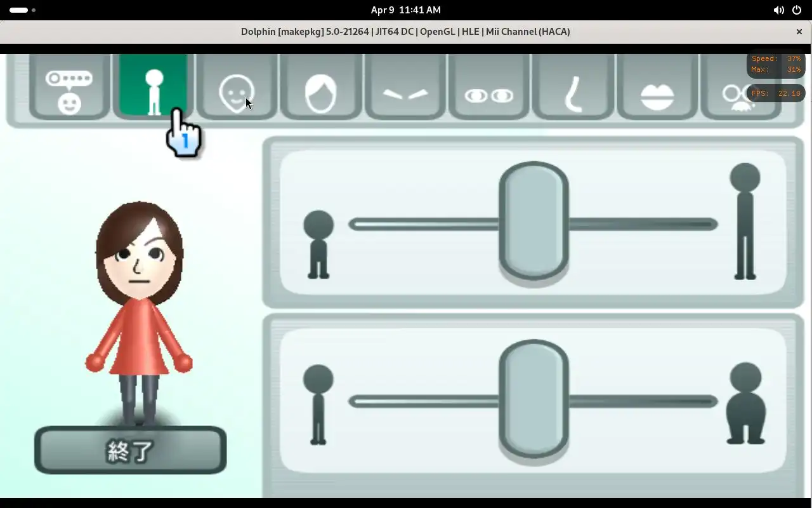Click the Mii character preview
Image resolution: width=812 pixels, height=508 pixels.
tap(139, 313)
